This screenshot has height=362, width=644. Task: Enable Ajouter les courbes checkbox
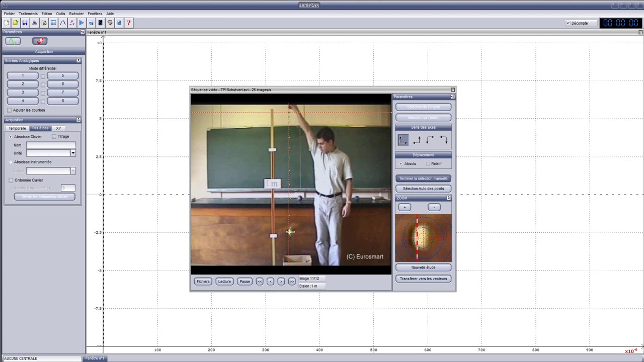pyautogui.click(x=10, y=110)
